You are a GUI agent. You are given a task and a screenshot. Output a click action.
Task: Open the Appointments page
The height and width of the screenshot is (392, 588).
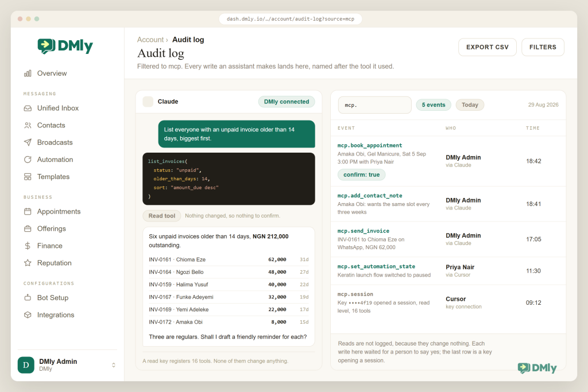[x=59, y=212]
